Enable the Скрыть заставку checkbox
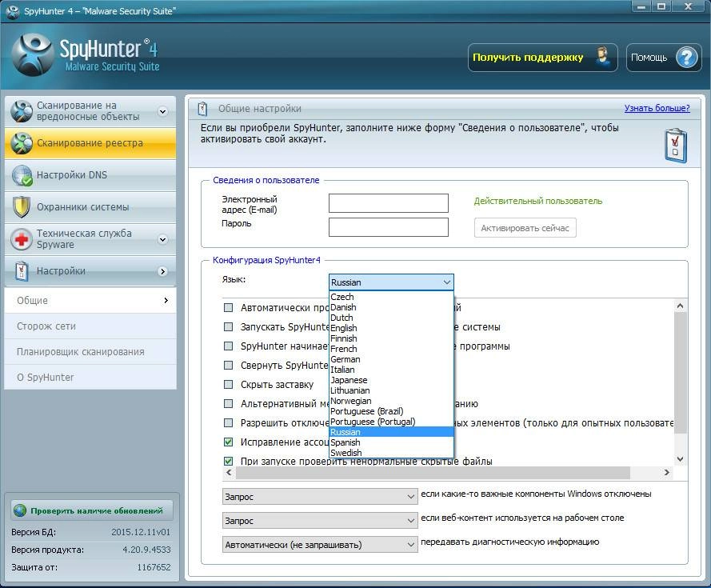 coord(229,384)
